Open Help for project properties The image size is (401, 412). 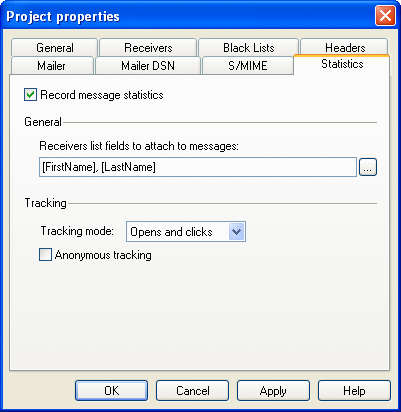pos(354,390)
